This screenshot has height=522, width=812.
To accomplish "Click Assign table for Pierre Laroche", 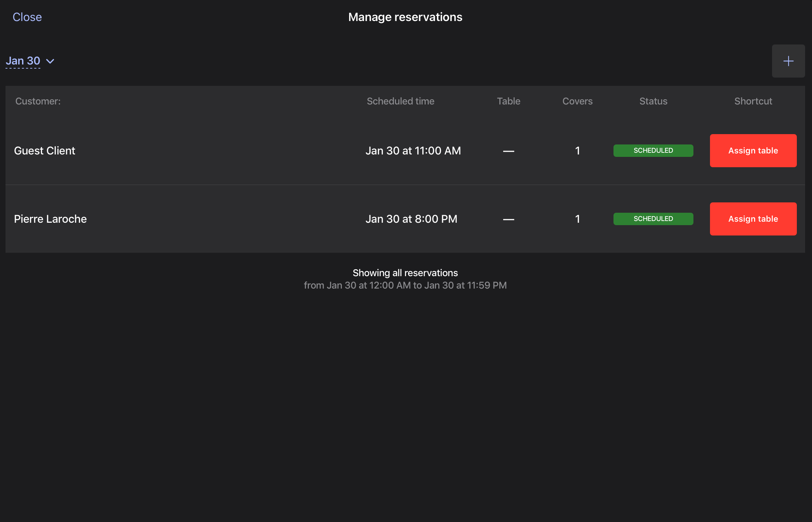I will click(753, 219).
